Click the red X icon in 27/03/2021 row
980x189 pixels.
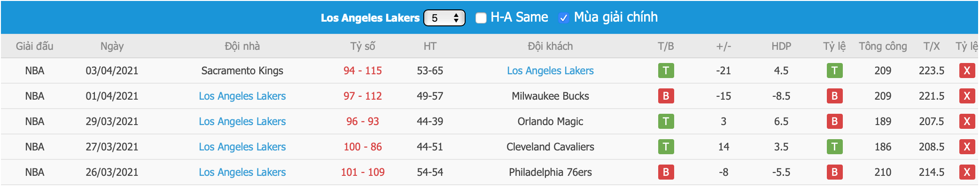click(x=966, y=147)
